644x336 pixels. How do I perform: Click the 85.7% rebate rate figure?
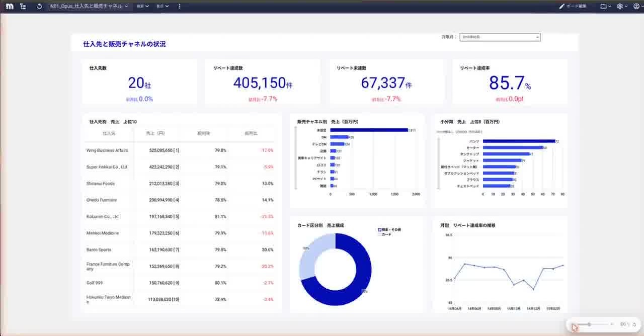click(510, 83)
